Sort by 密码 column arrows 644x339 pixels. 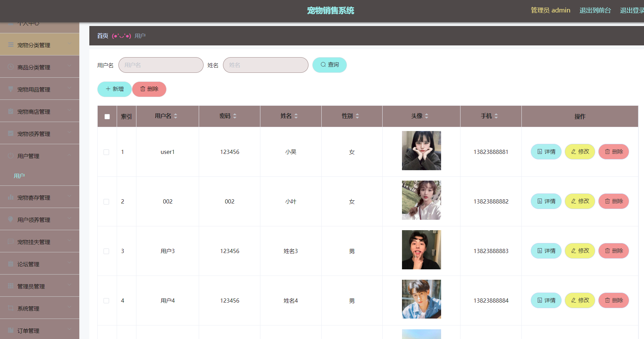coord(235,116)
